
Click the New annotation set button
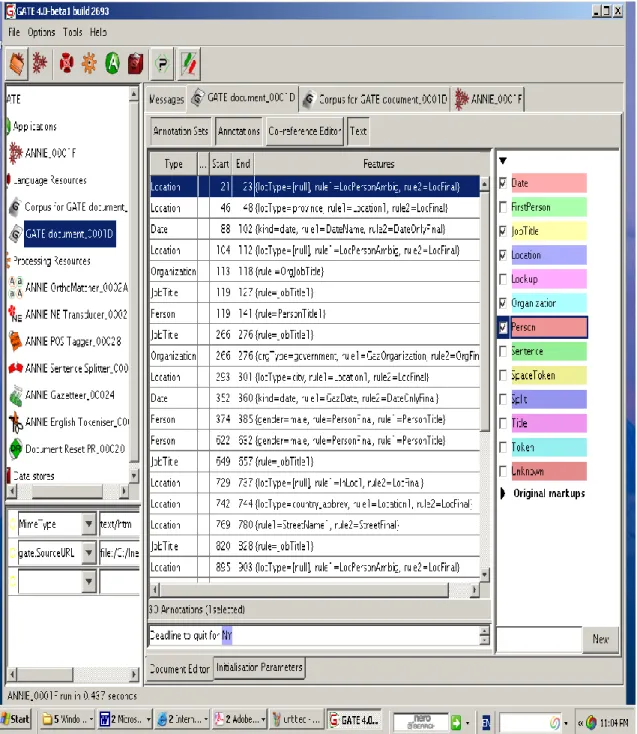pos(600,639)
